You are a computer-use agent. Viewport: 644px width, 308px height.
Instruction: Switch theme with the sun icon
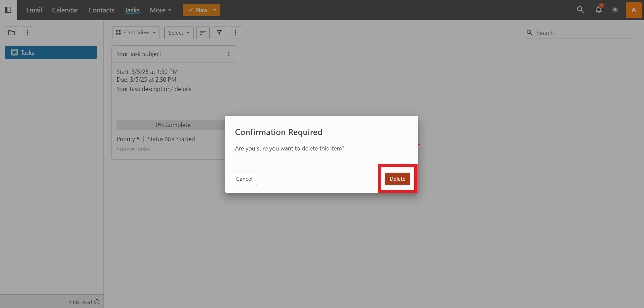click(x=615, y=10)
